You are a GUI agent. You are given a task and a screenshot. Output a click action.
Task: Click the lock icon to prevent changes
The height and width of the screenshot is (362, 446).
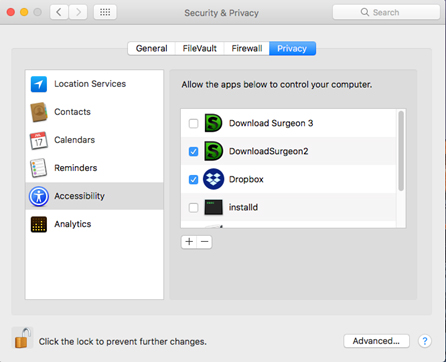coord(22,338)
